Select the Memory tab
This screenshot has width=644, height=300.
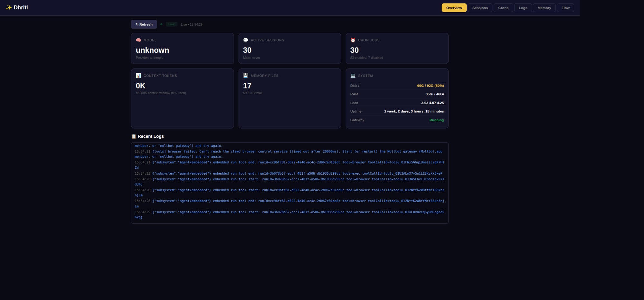[544, 8]
